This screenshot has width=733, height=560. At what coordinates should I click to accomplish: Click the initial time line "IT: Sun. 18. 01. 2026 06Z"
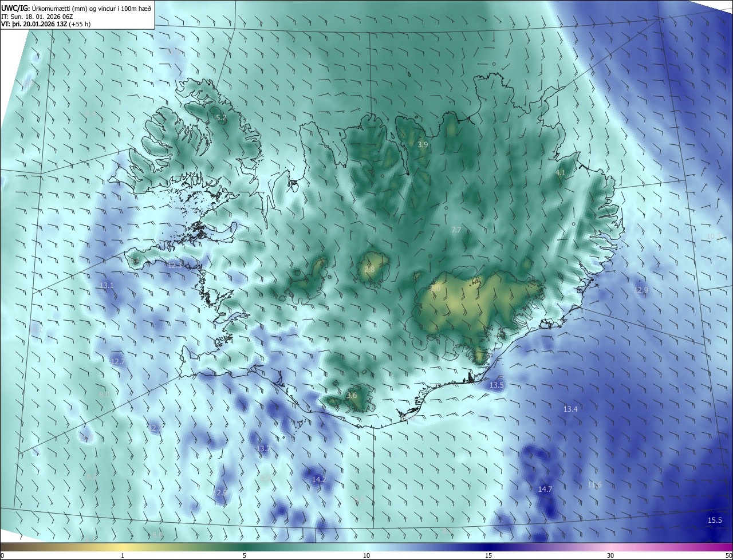[x=37, y=16]
